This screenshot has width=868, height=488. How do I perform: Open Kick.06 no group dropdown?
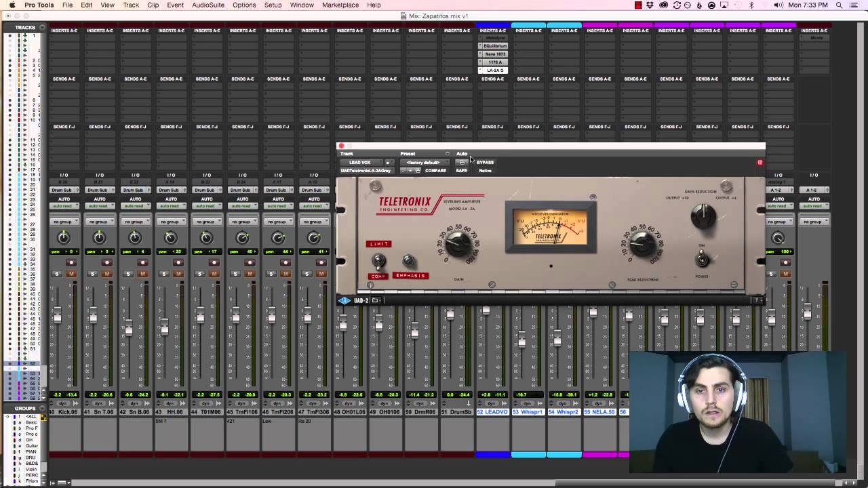pos(64,222)
